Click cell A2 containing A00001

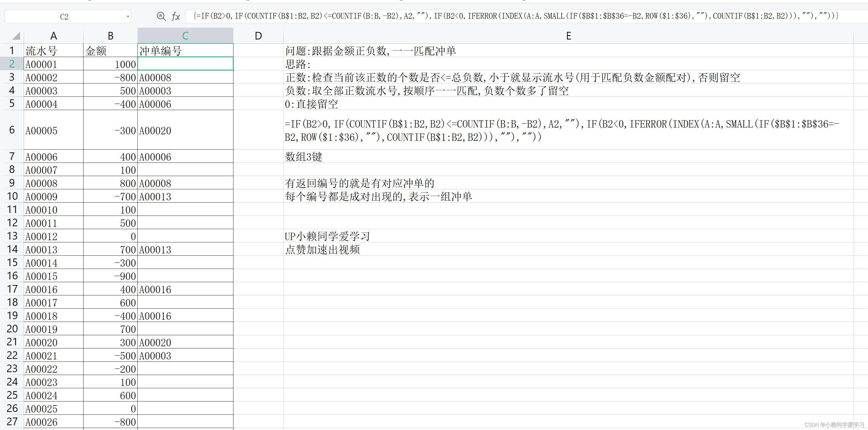(x=53, y=64)
